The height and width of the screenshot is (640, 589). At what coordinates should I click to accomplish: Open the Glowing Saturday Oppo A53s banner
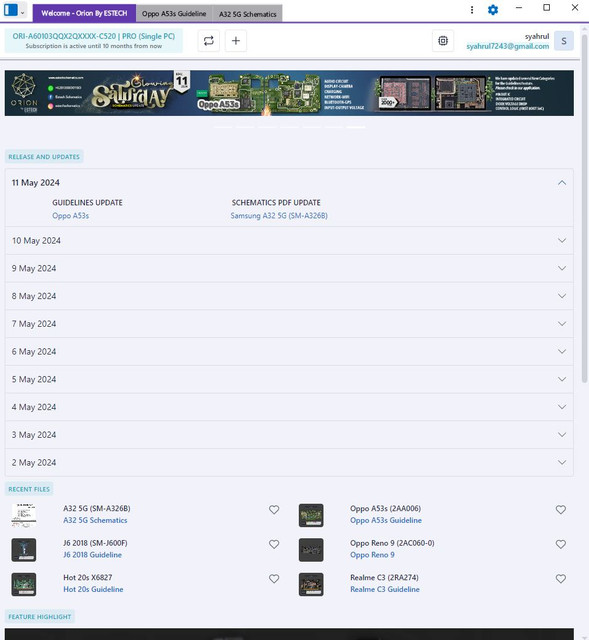click(x=289, y=93)
